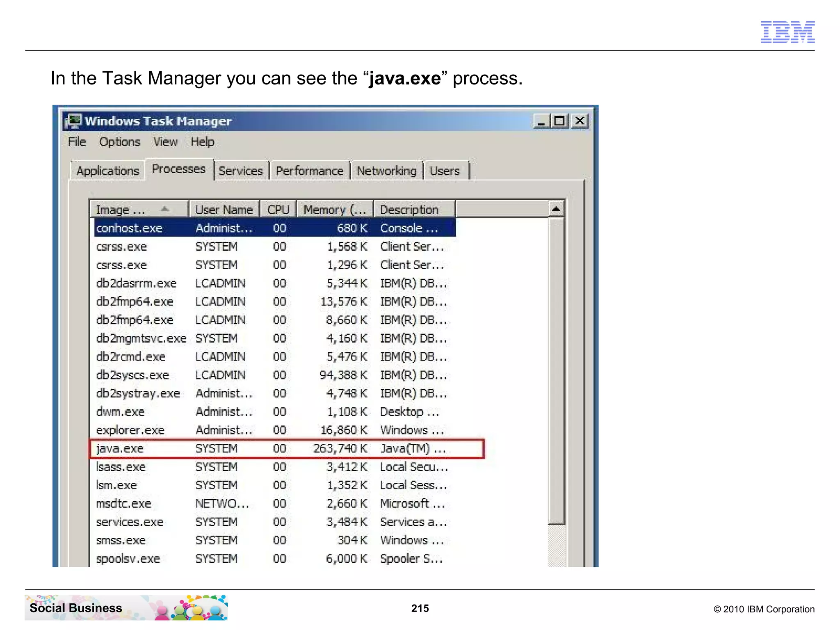Click the 263,740 K memory value
The height and width of the screenshot is (630, 840).
[340, 449]
